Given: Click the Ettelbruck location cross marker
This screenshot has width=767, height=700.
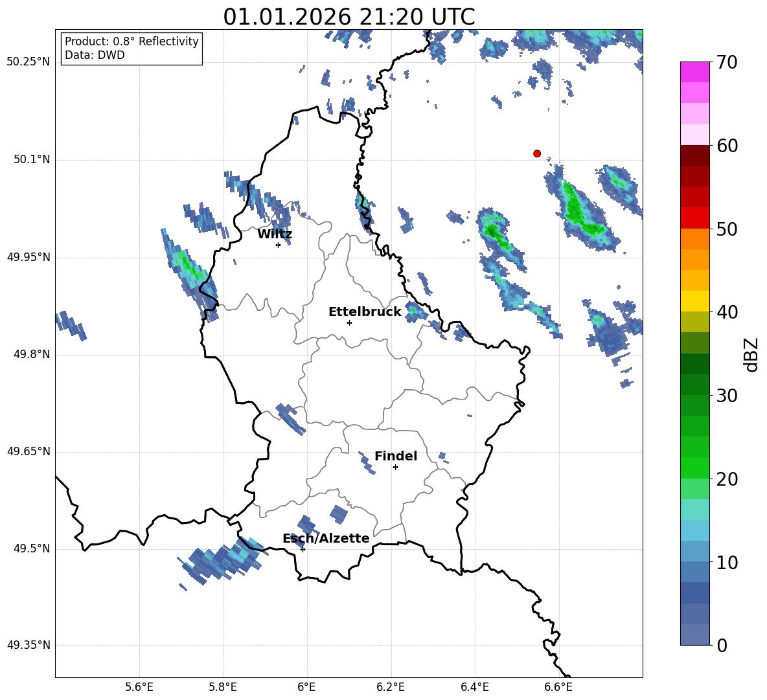Looking at the screenshot, I should pos(349,322).
